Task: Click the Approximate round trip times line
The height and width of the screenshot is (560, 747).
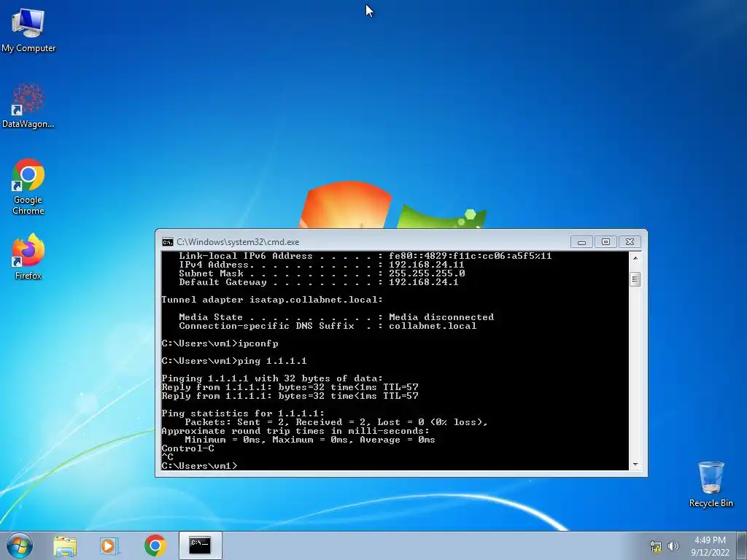Action: point(295,431)
